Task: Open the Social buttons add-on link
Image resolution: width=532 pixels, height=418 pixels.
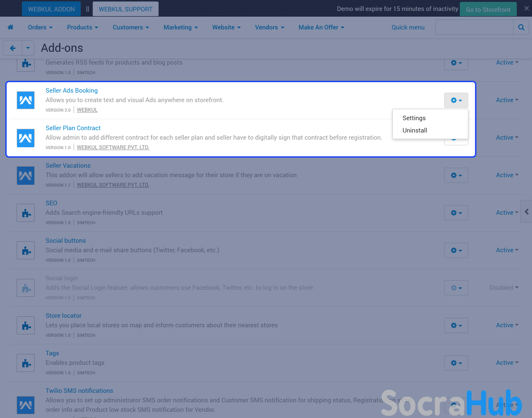Action: [x=66, y=240]
